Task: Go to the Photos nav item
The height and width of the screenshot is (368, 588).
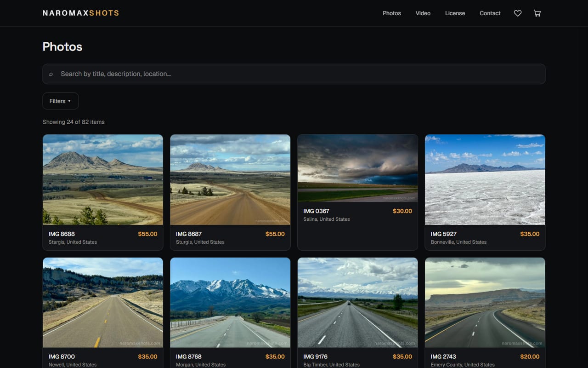Action: coord(392,13)
